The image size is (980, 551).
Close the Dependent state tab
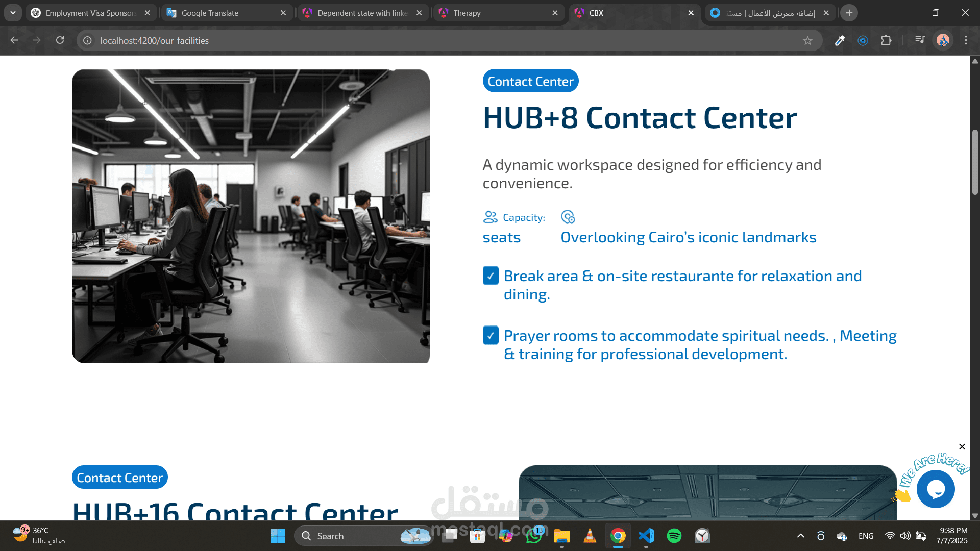pyautogui.click(x=419, y=13)
